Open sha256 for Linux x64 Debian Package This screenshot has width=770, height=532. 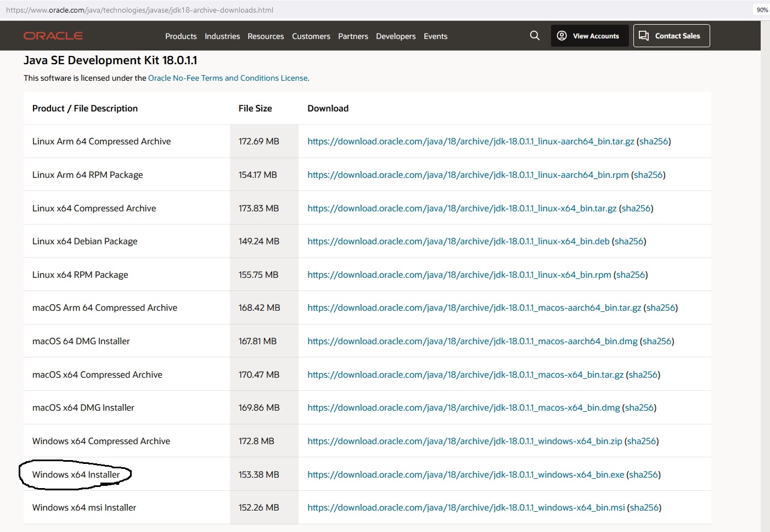pos(629,242)
